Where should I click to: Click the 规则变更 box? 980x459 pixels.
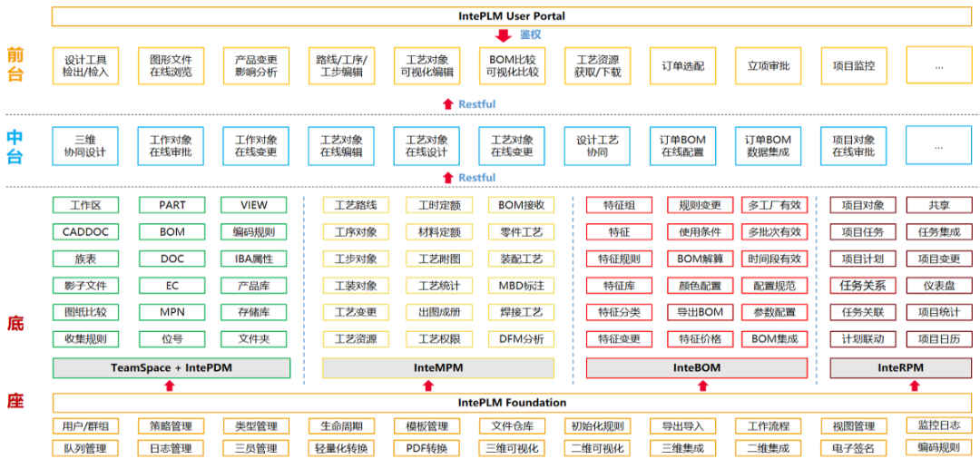pyautogui.click(x=700, y=205)
